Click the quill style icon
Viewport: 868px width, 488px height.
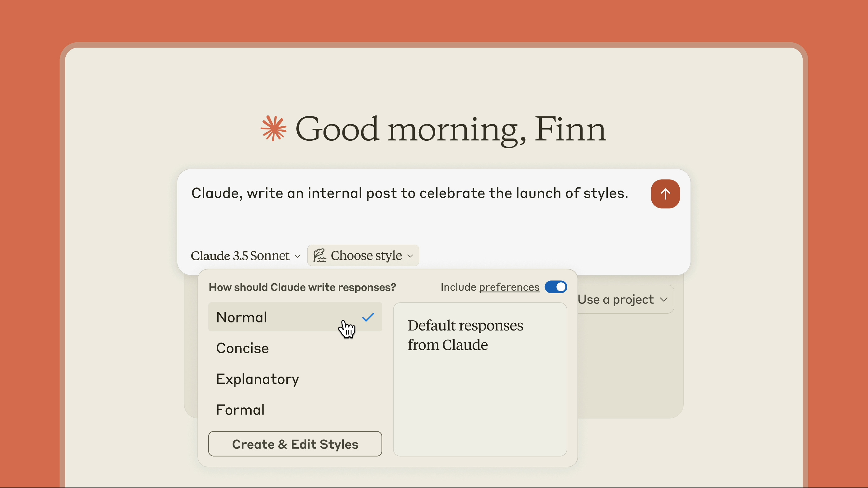[x=319, y=256]
